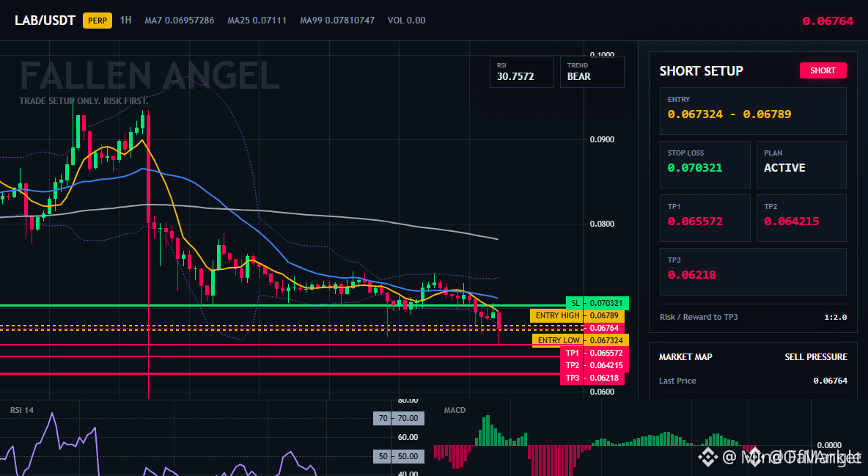Click the TP2 0.064215 card in setup panel
The image size is (868, 476).
[x=801, y=218]
